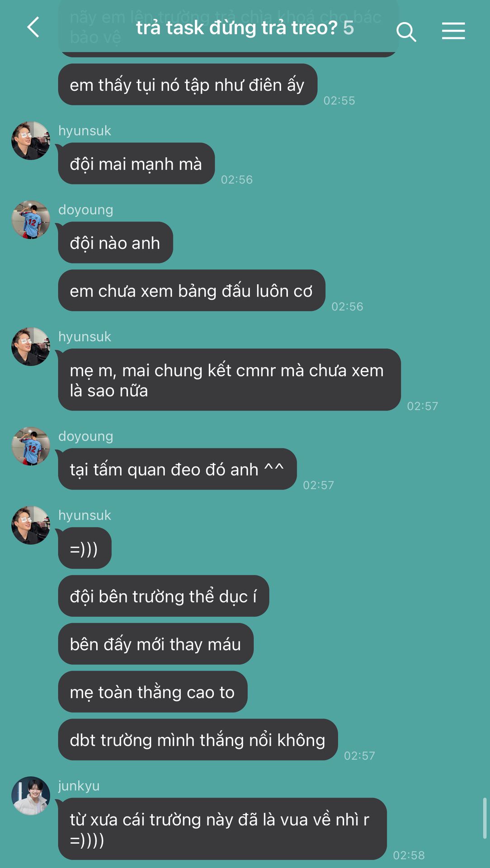Tap doyoung's avatar beside 'đội nào anh'
This screenshot has width=490, height=868.
(31, 220)
